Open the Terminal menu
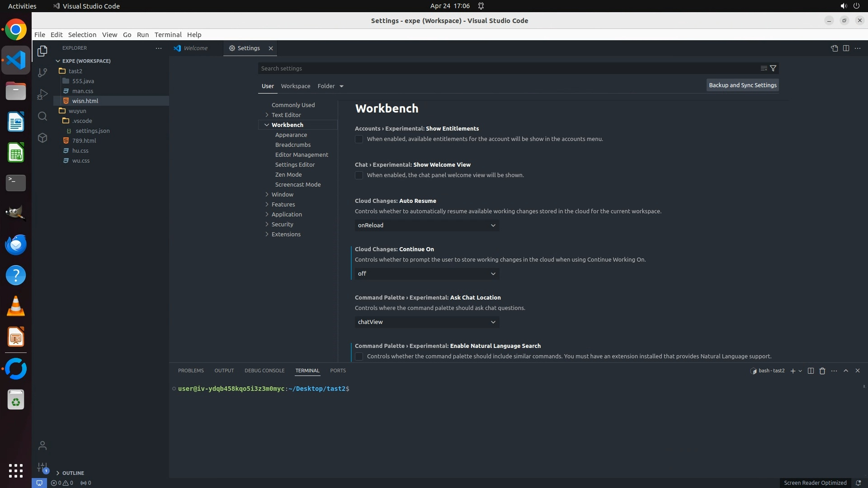Screen dimensions: 868x488 pyautogui.click(x=168, y=35)
